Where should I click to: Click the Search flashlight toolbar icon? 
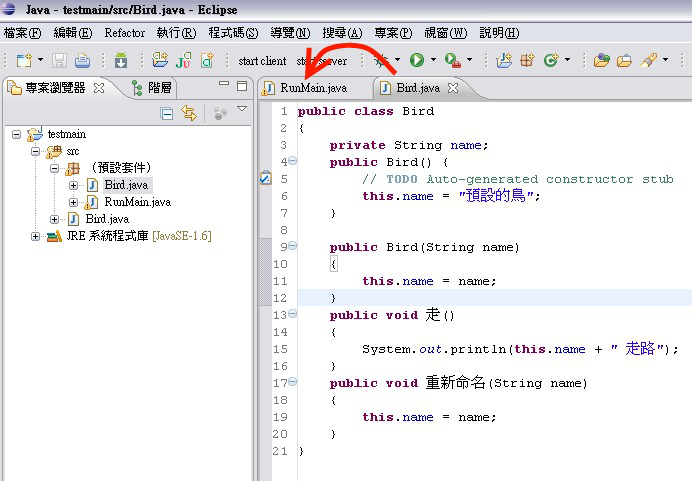pyautogui.click(x=650, y=61)
